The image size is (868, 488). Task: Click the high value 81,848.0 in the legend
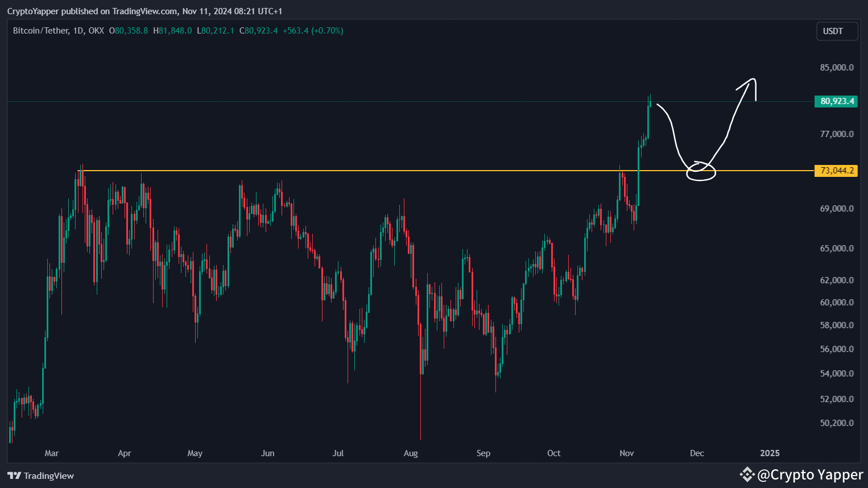click(173, 31)
